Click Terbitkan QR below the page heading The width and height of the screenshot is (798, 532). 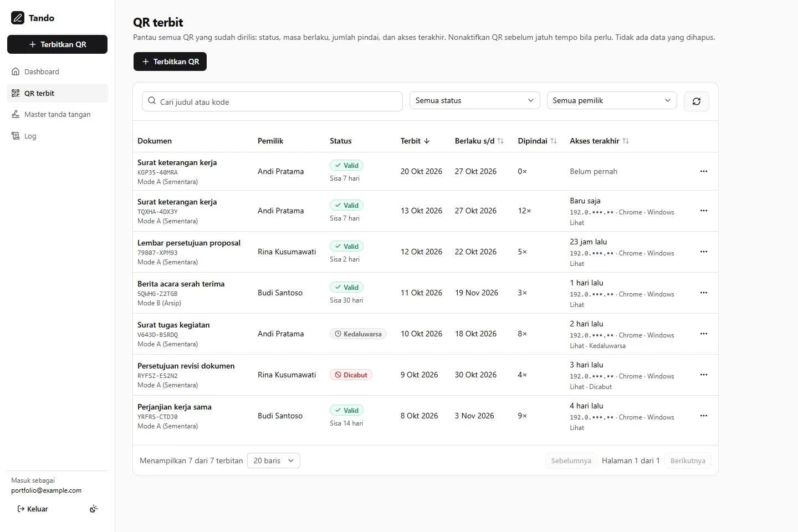point(170,62)
